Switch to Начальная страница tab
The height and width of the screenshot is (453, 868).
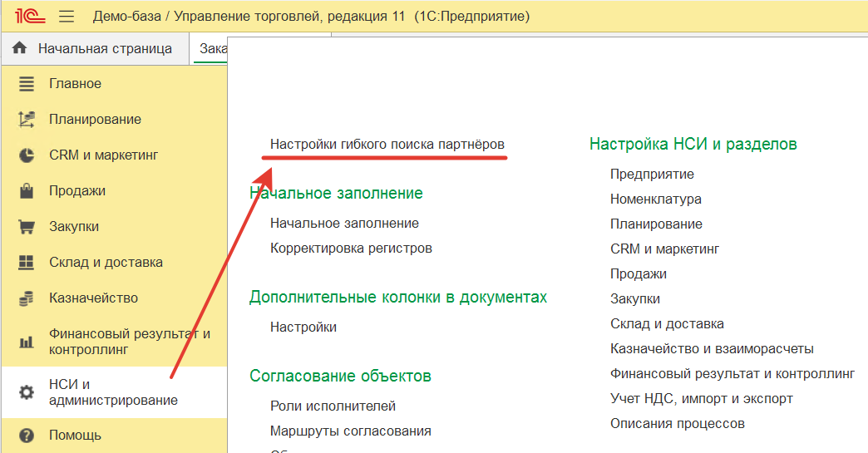click(96, 49)
